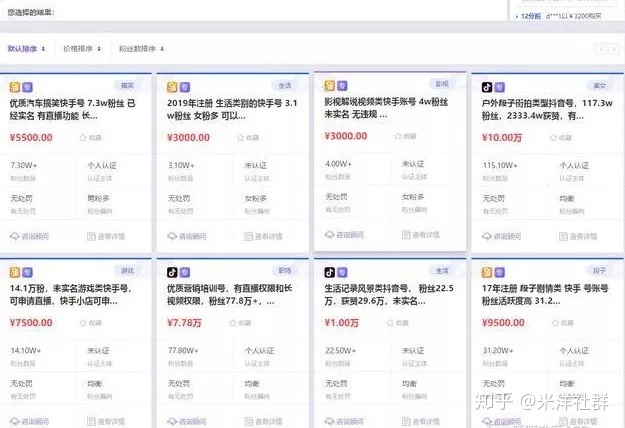This screenshot has height=428, width=625.
Task: Toggle the arrow next to 价格排序
Action: coord(99,49)
